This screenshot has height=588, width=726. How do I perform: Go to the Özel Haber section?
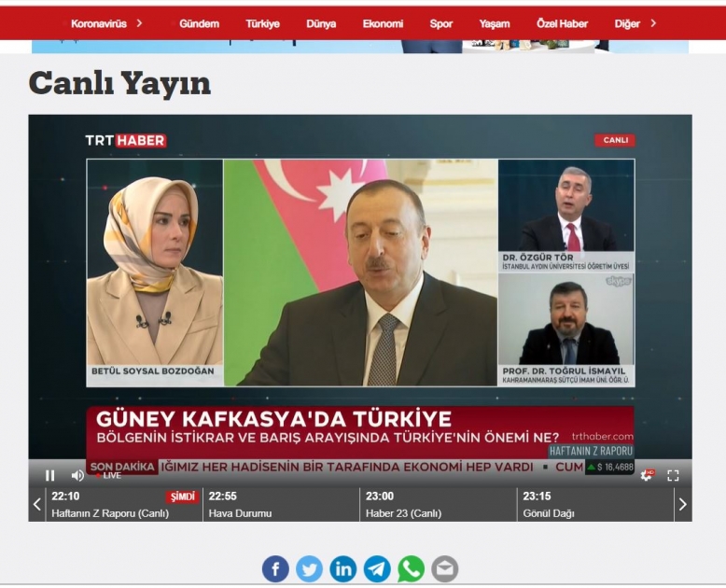tap(562, 23)
